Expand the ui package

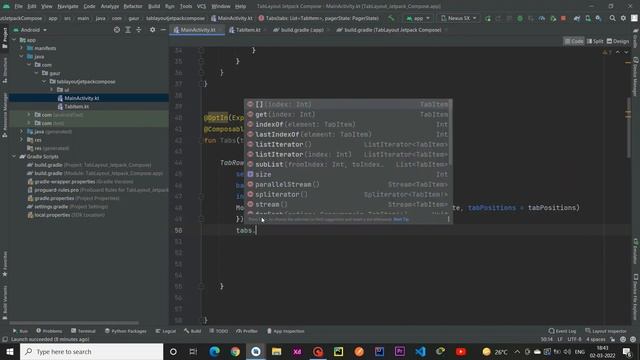(x=51, y=90)
